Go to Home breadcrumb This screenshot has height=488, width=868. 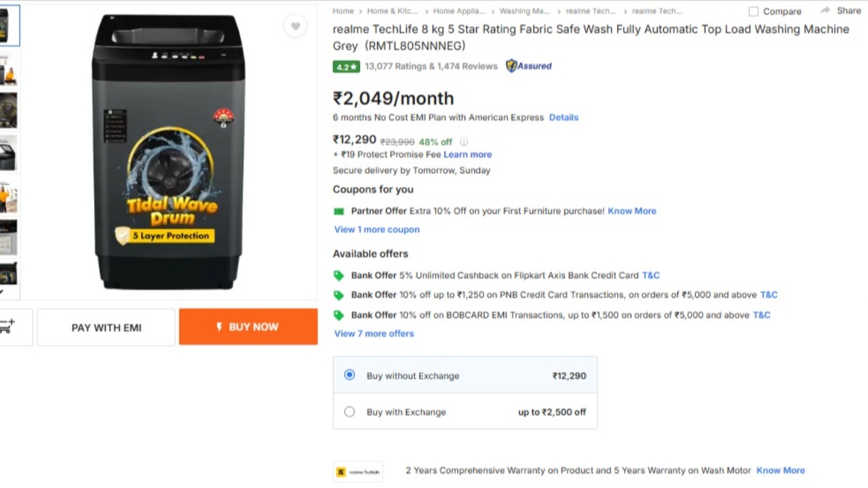click(343, 11)
